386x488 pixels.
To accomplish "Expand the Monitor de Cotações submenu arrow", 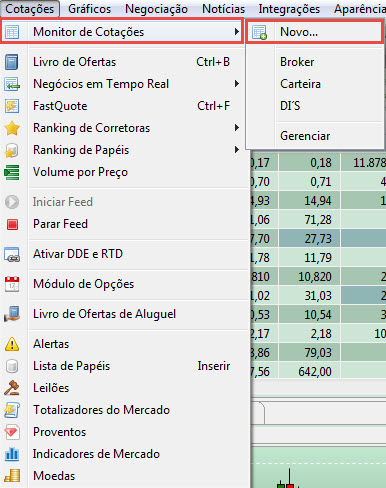I will point(237,32).
